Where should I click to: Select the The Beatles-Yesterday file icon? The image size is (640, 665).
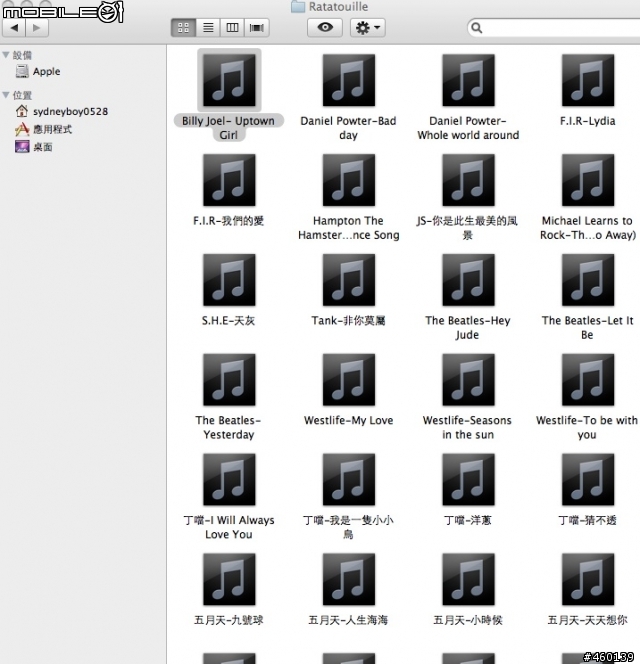pos(229,380)
